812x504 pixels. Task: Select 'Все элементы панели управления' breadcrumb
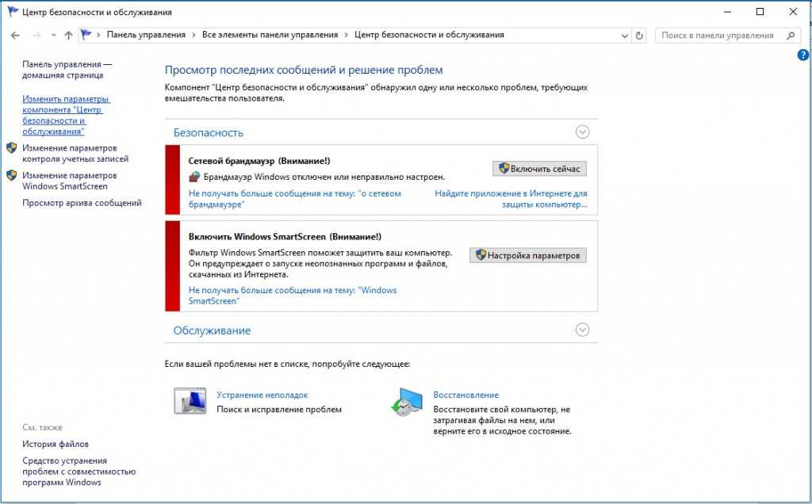click(x=270, y=35)
